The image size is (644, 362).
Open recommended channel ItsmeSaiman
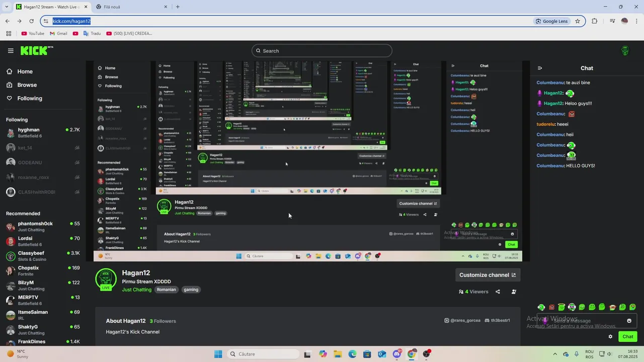[43, 315]
